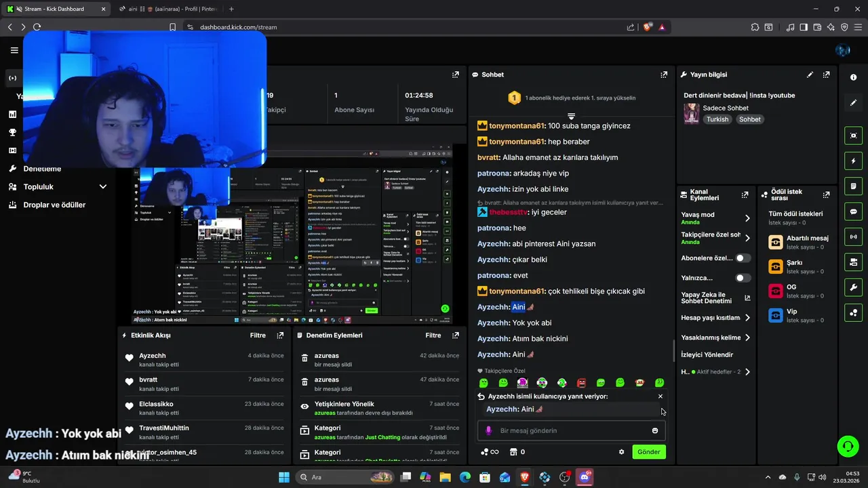
Task: Select the Stream - Kick Dashboard tab
Action: pos(58,9)
